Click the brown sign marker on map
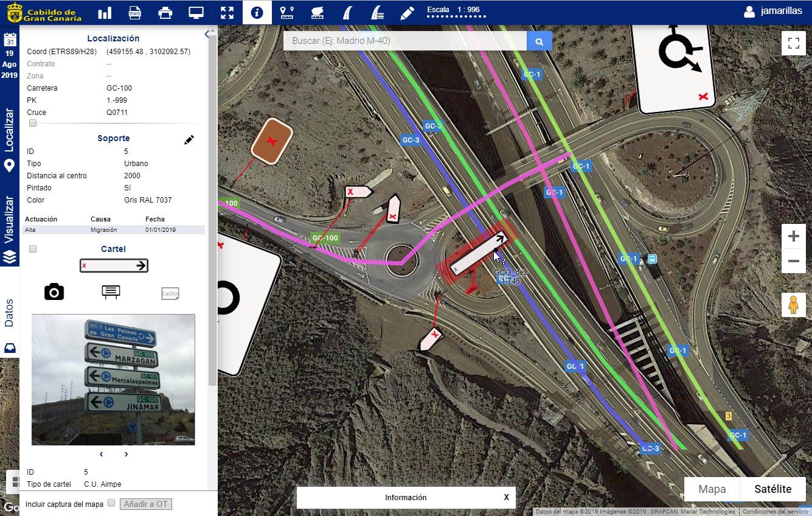The width and height of the screenshot is (812, 516). pos(272,141)
